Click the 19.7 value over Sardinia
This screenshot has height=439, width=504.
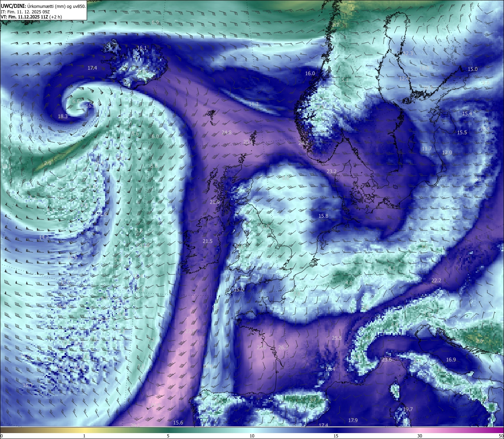408,409
